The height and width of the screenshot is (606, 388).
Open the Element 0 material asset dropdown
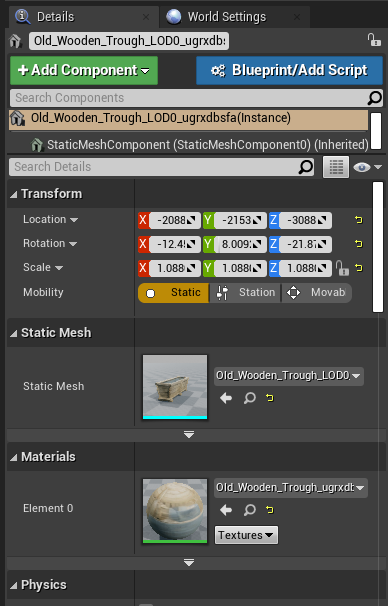pyautogui.click(x=291, y=488)
